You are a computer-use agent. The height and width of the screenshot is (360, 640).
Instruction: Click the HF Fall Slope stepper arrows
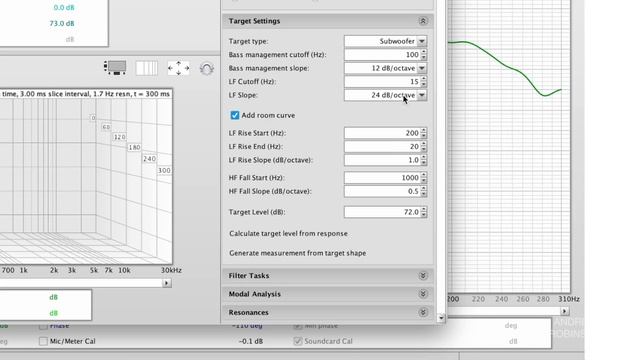tap(424, 191)
